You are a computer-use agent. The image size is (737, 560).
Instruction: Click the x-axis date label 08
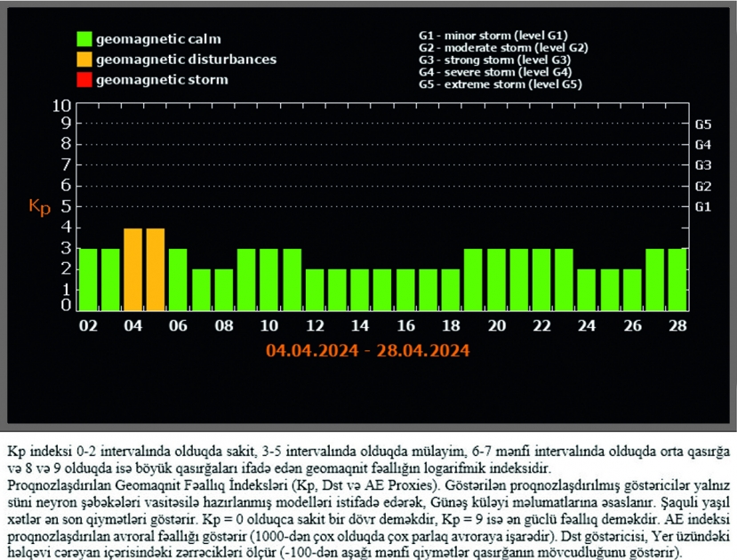tap(224, 325)
